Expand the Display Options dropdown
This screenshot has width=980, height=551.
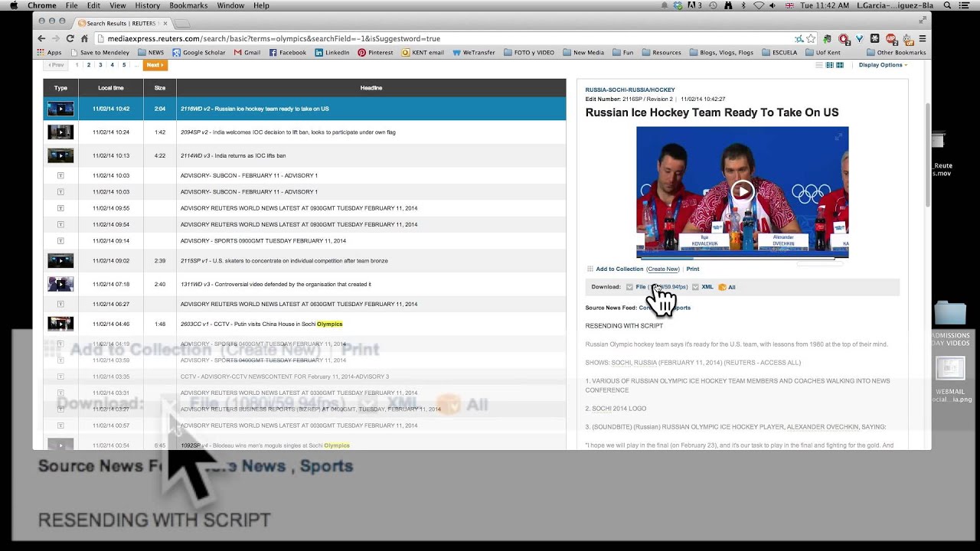tap(883, 65)
